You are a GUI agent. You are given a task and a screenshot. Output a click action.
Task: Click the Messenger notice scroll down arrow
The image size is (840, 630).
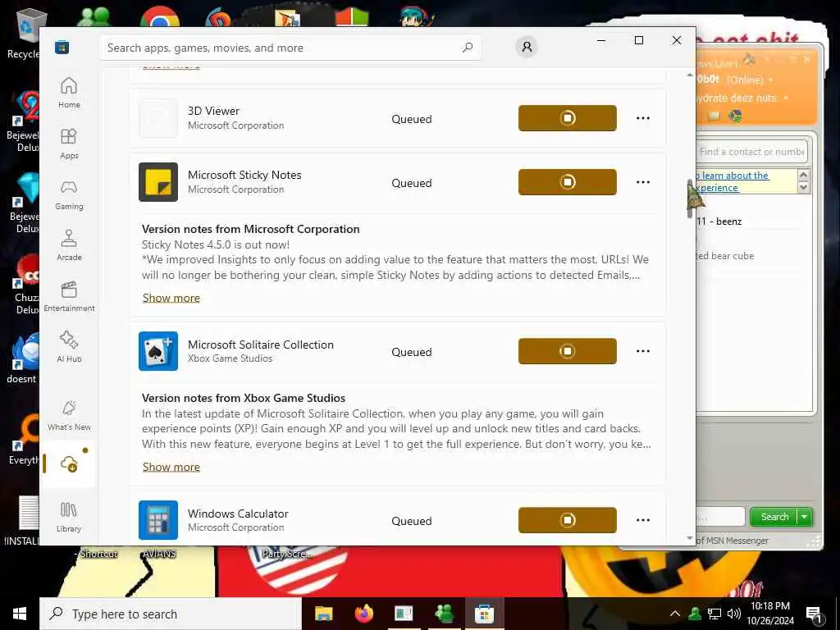[803, 188]
